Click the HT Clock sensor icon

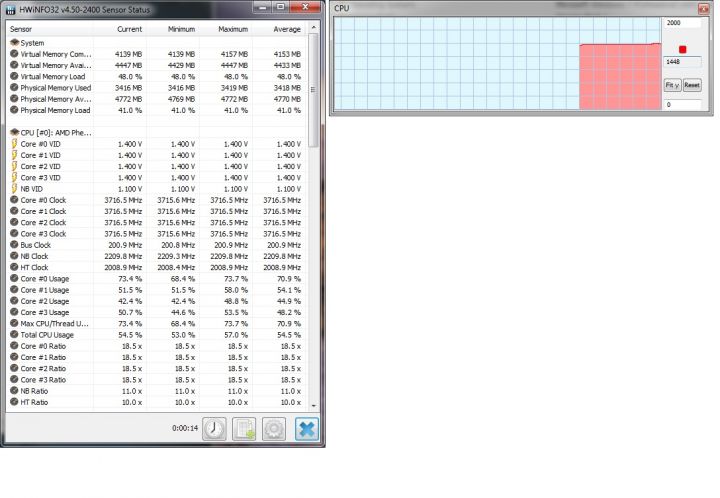coord(14,267)
